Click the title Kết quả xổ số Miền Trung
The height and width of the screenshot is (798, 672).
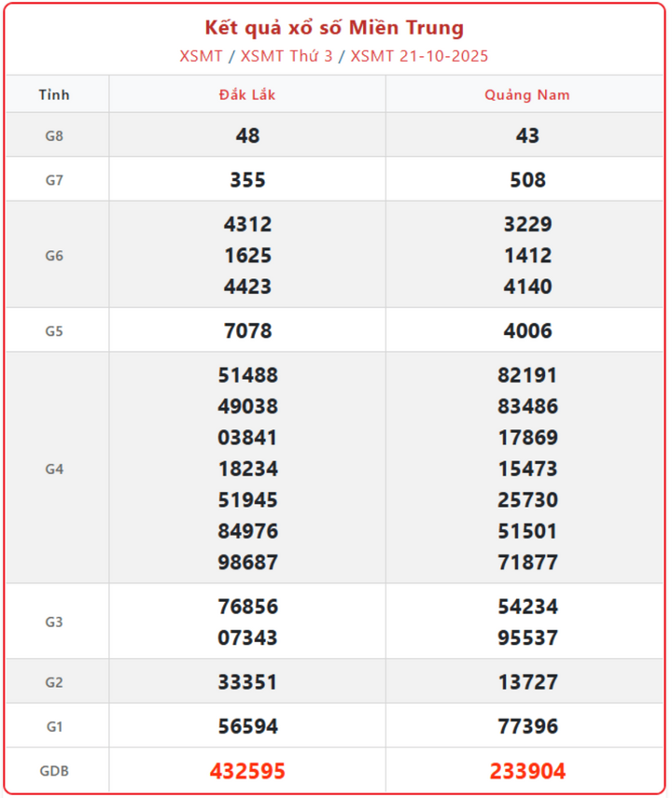click(334, 28)
